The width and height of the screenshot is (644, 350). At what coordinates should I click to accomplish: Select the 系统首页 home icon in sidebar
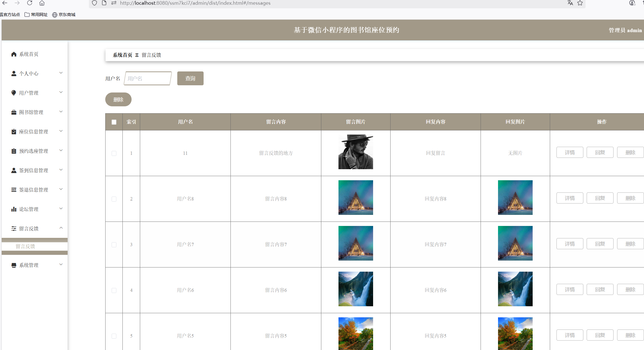click(14, 54)
